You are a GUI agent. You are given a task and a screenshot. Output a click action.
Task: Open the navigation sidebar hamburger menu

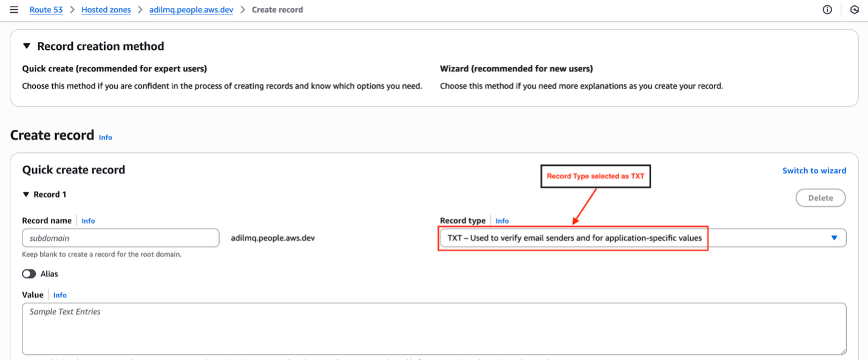click(13, 9)
